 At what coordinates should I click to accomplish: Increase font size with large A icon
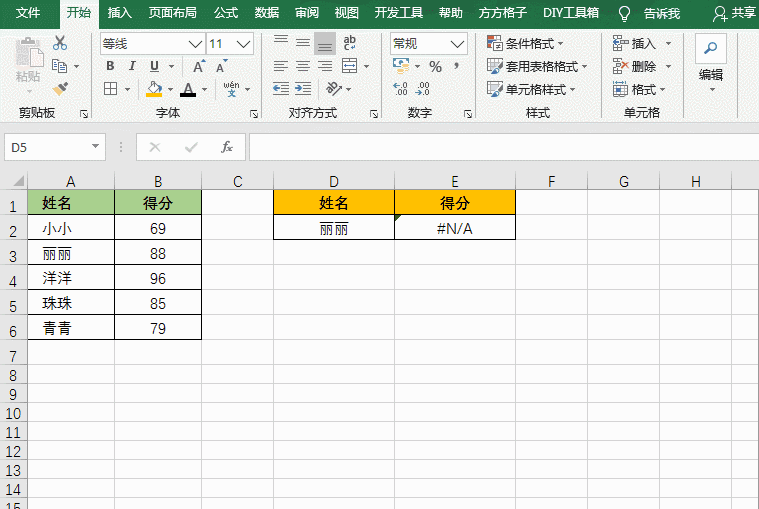198,66
